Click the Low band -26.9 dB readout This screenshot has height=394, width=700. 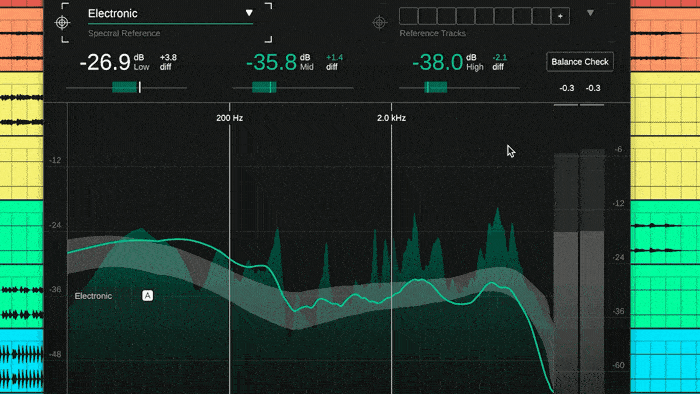pos(105,62)
